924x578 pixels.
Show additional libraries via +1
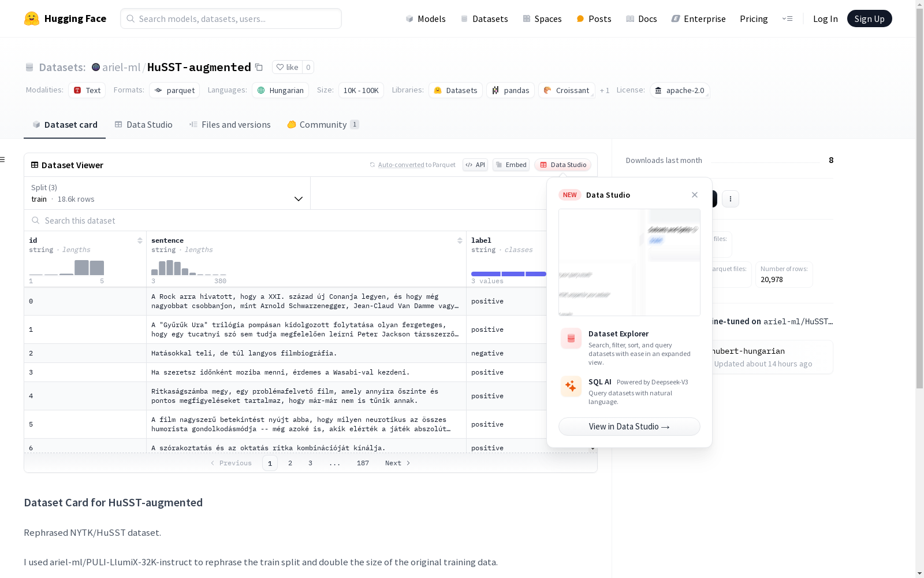(x=605, y=91)
